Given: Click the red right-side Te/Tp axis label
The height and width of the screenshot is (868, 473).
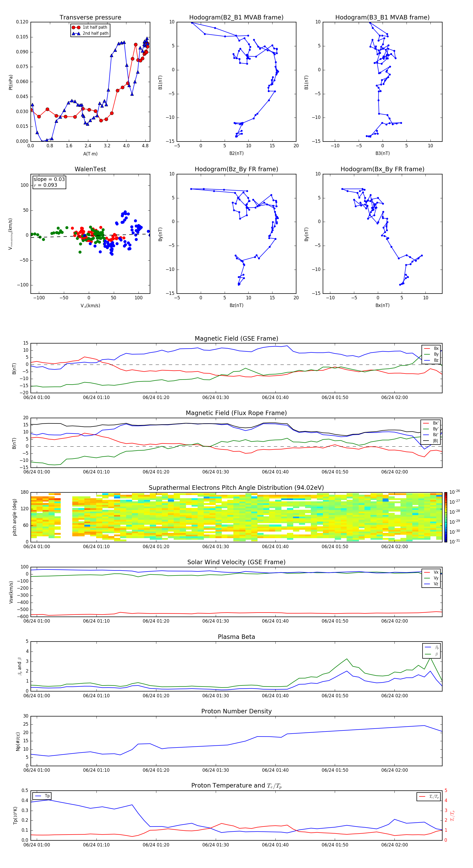Looking at the screenshot, I should [x=453, y=815].
